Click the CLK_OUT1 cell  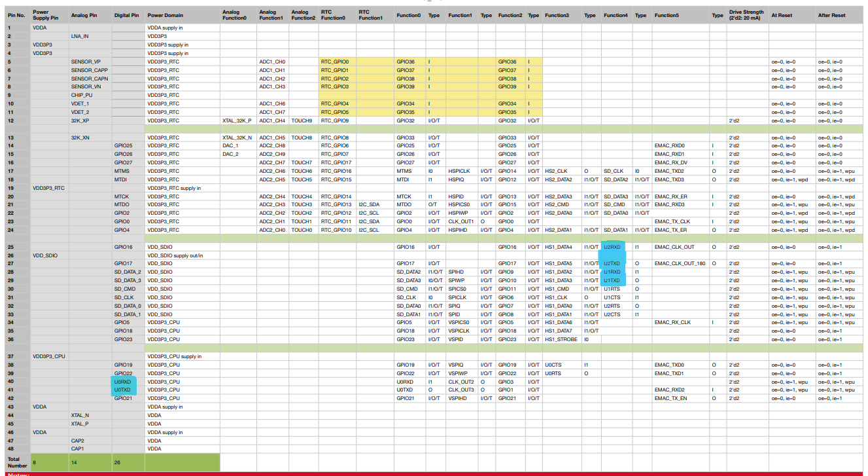(x=462, y=221)
